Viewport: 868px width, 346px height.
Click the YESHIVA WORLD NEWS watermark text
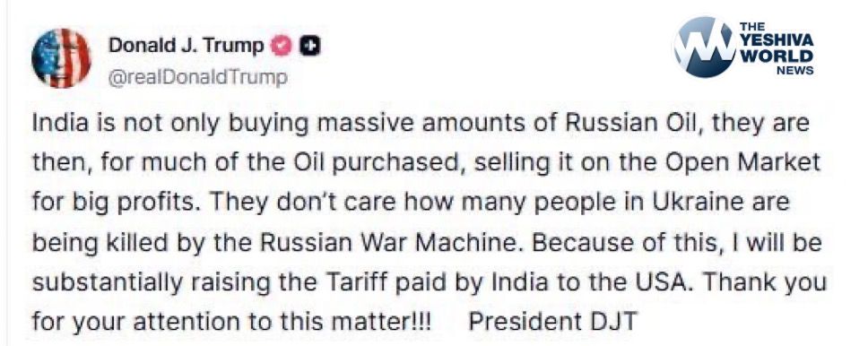[777, 48]
